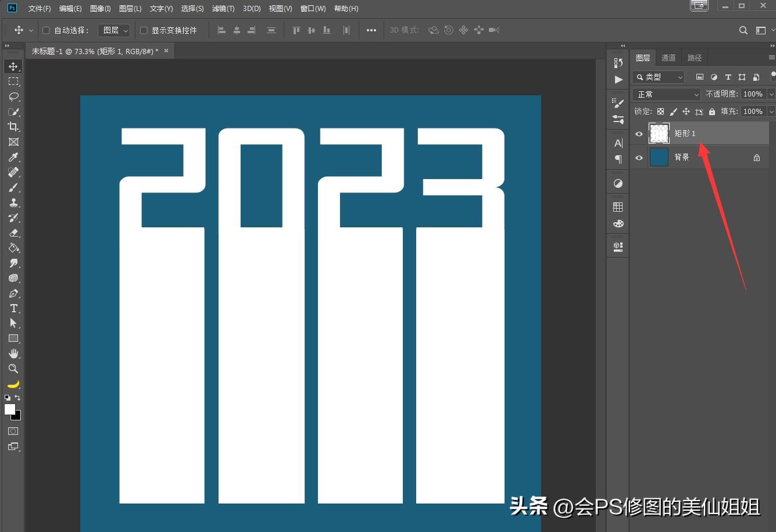Select the Rectangular Marquee tool
776x532 pixels.
(x=13, y=81)
